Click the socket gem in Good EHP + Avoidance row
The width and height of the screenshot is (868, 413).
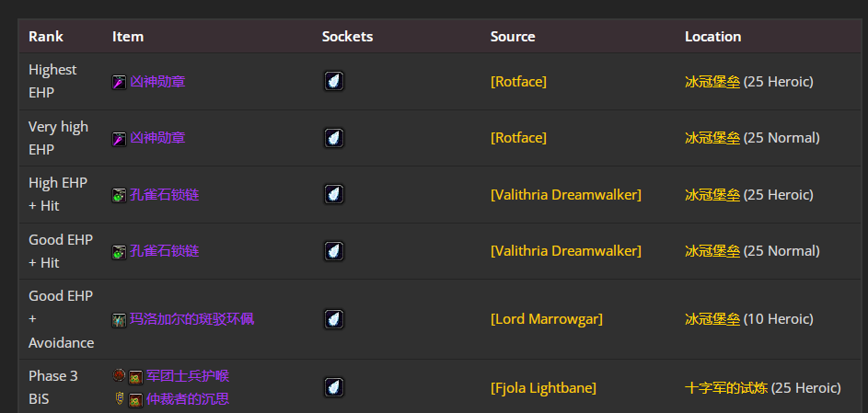tap(334, 319)
